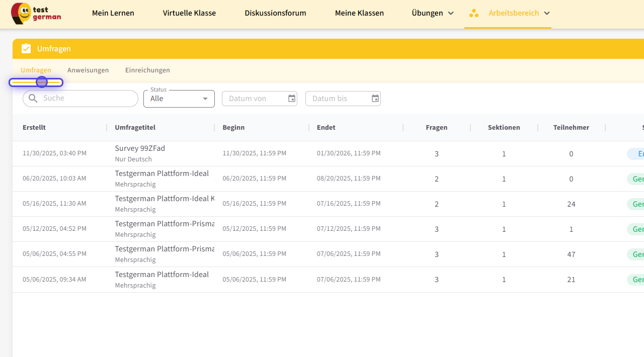Go to Virtuelle Klasse
The image size is (644, 357).
189,14
